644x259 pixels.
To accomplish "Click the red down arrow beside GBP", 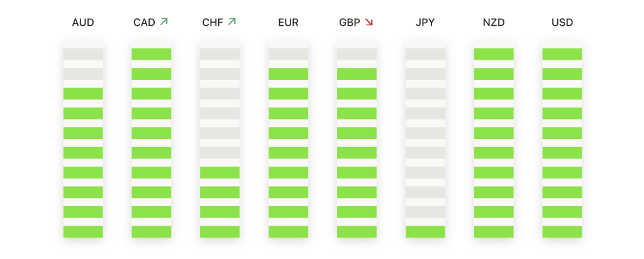I will tap(369, 23).
